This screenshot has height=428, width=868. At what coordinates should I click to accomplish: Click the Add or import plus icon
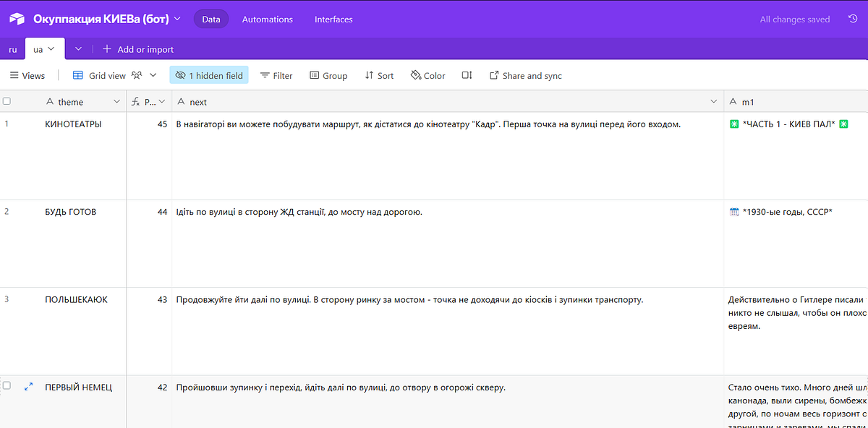(x=107, y=49)
